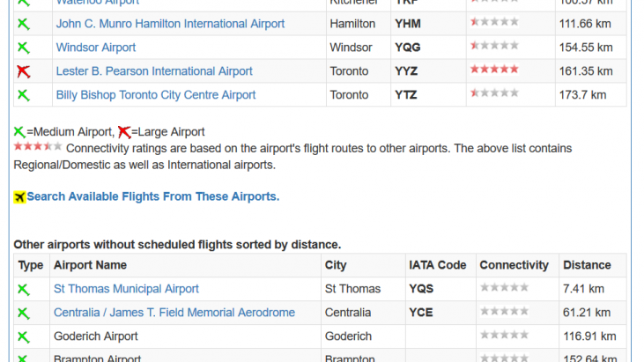Click the red Large Airport legend icon

coord(124,132)
